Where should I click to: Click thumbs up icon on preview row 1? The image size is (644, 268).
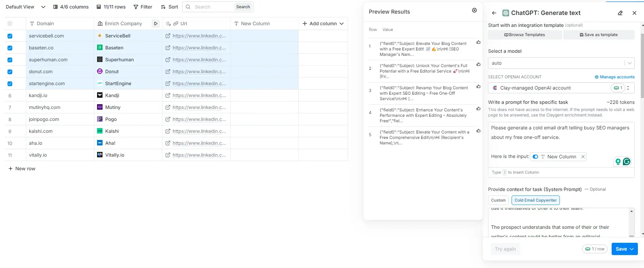tap(478, 43)
